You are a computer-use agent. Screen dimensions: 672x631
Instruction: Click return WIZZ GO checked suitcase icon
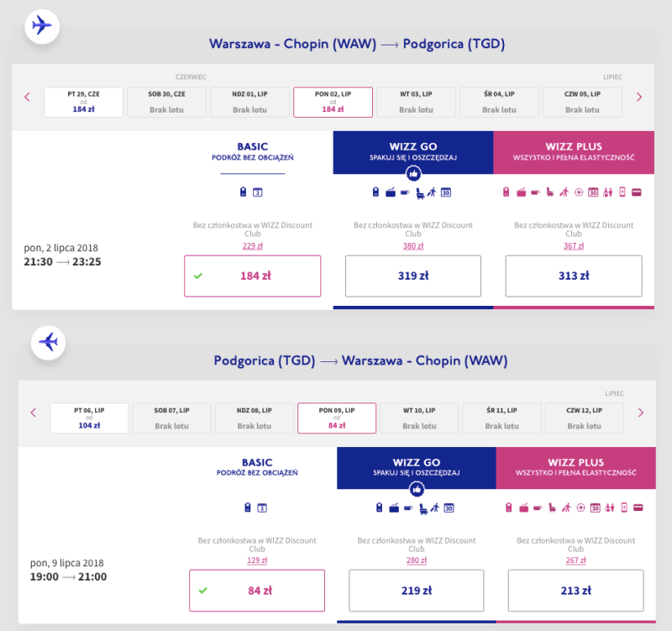pos(394,508)
